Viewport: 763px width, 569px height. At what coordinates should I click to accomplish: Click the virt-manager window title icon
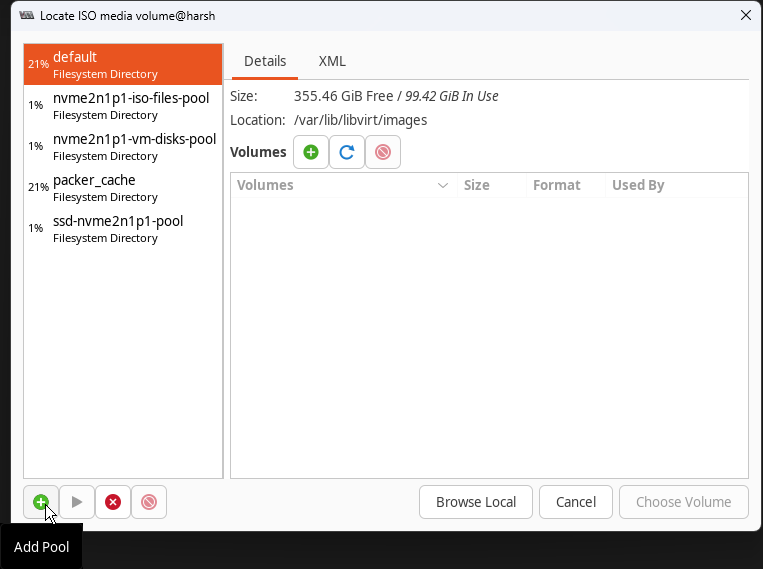point(27,16)
